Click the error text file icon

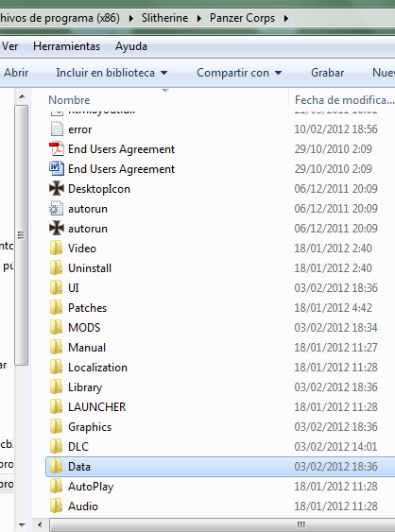(57, 129)
